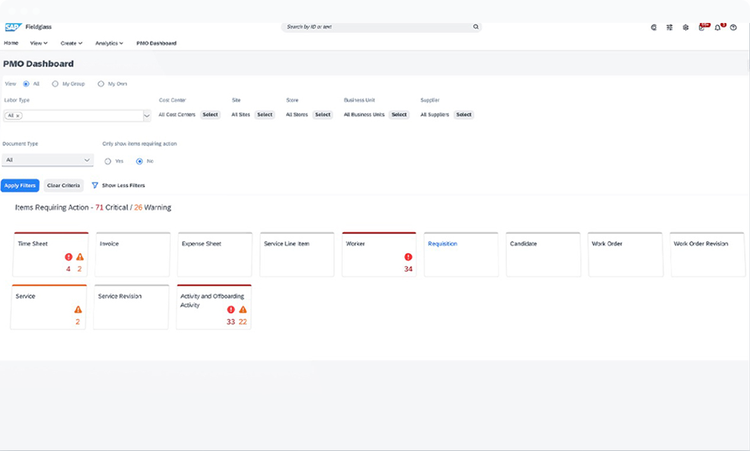Click Worker critical count 34
This screenshot has height=451, width=750.
pos(408,269)
